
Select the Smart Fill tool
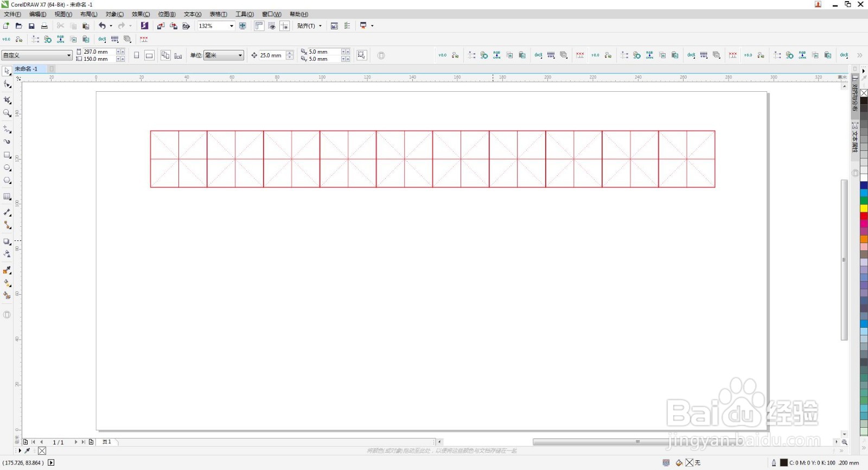click(x=7, y=296)
